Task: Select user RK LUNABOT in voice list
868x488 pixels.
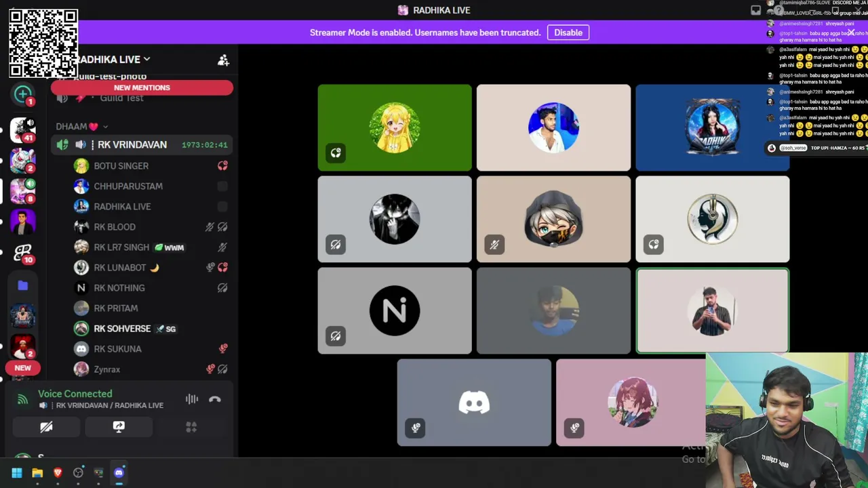Action: click(150, 268)
